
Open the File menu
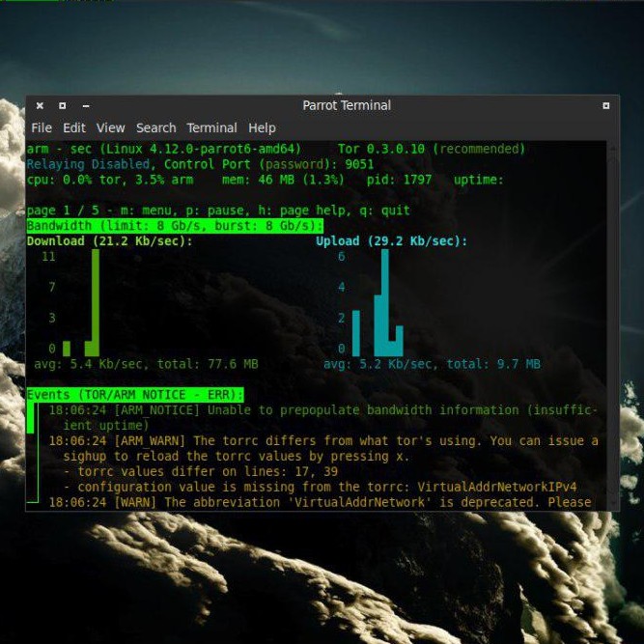point(42,127)
